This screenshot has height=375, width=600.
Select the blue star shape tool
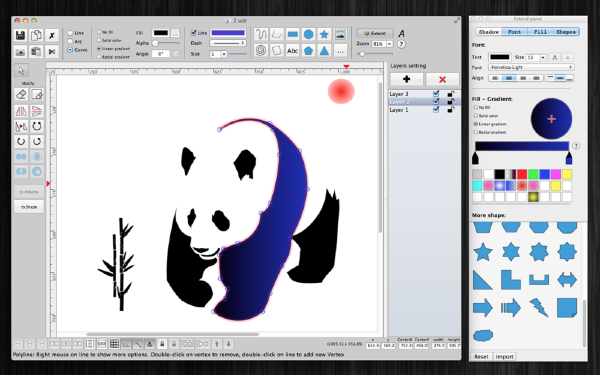(x=324, y=34)
